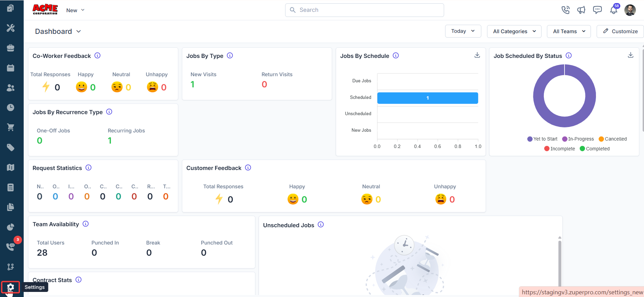Image resolution: width=644 pixels, height=297 pixels.
Task: Open the price tag icon in the sidebar
Action: (10, 147)
